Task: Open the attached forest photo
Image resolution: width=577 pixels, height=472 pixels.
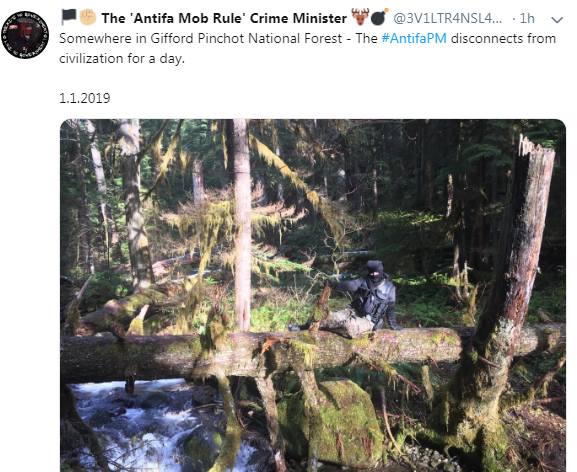Action: click(313, 295)
